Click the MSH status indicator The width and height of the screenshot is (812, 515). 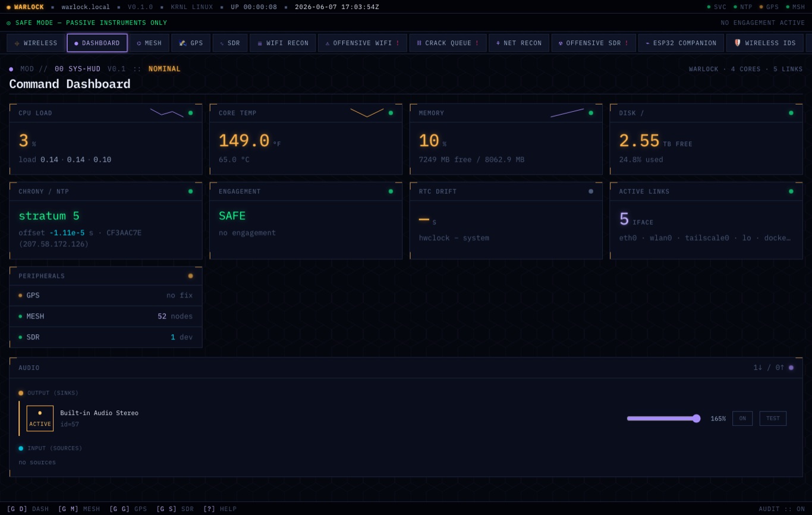795,7
